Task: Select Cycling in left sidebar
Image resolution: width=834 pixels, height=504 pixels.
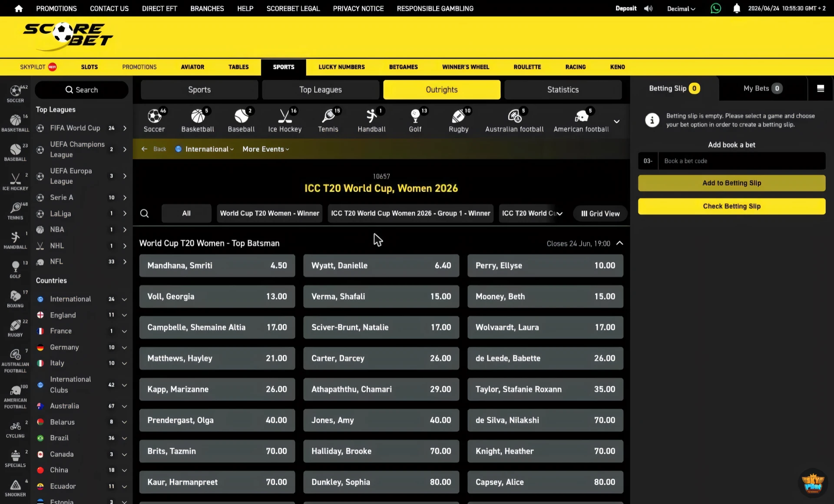Action: click(x=15, y=429)
